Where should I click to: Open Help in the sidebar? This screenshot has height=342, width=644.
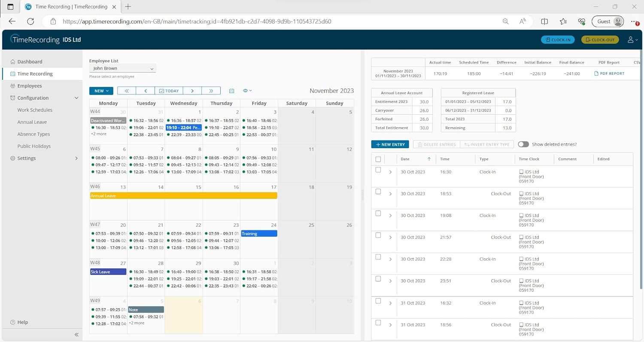(22, 322)
